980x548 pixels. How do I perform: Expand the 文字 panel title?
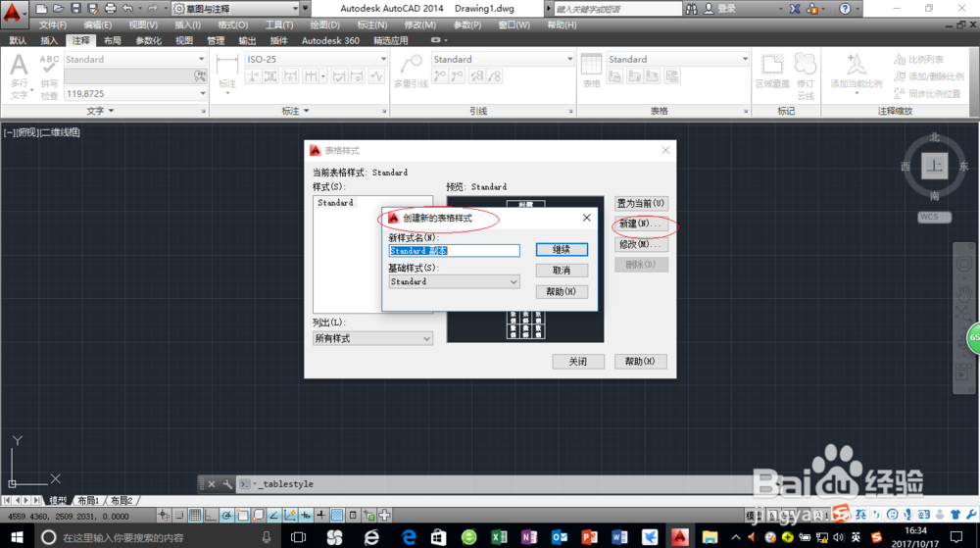pyautogui.click(x=100, y=111)
